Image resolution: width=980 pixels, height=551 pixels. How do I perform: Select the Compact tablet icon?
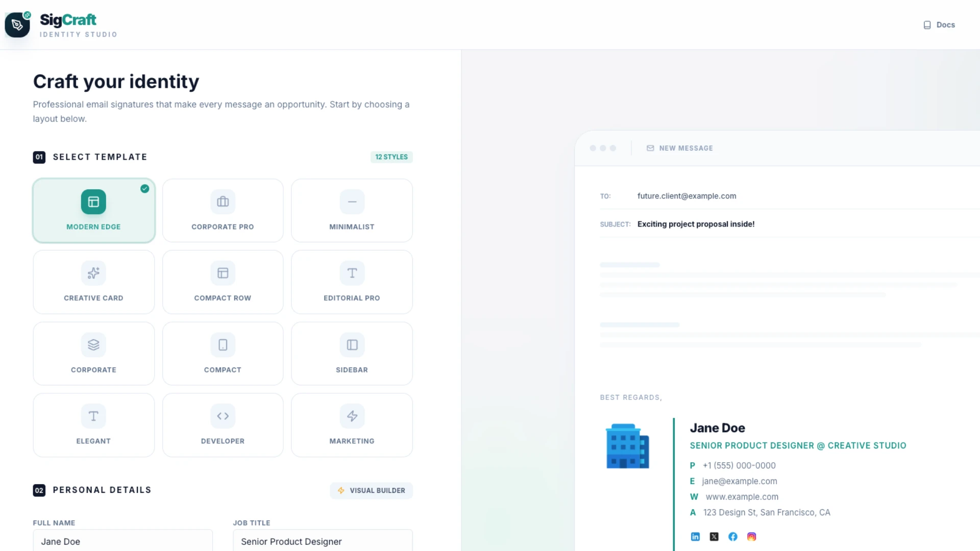[x=223, y=345]
